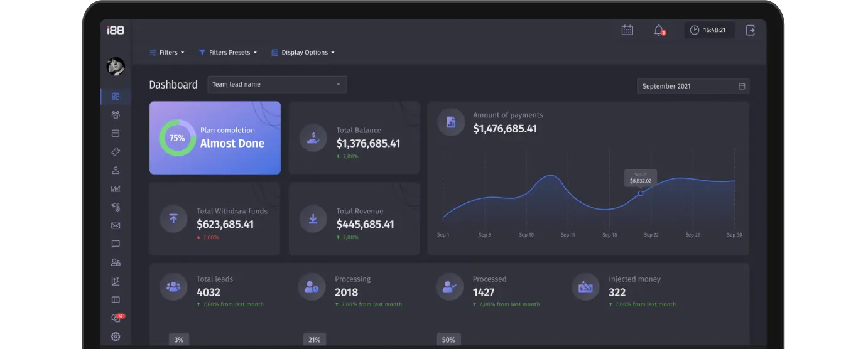The image size is (868, 349).
Task: Expand the Filters dropdown
Action: [167, 53]
